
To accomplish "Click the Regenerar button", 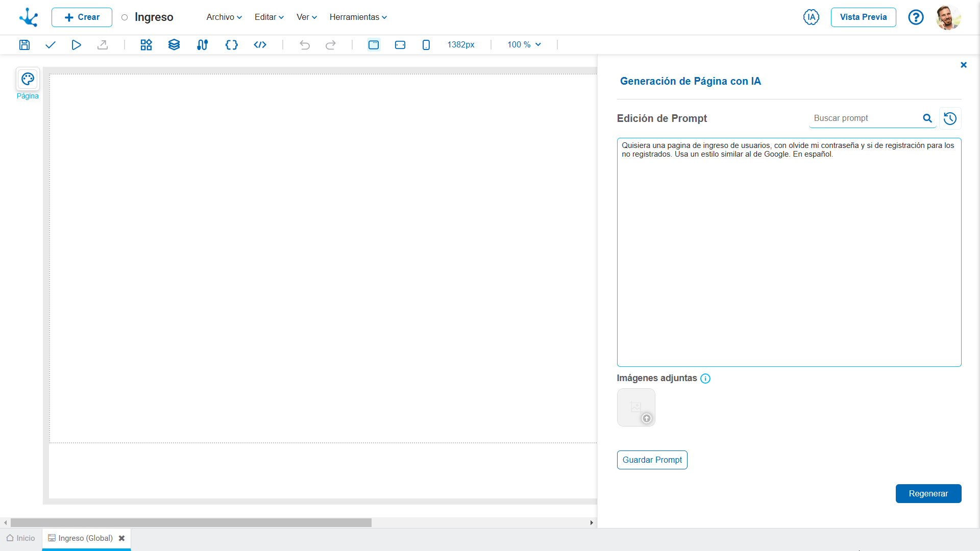I will [x=928, y=494].
